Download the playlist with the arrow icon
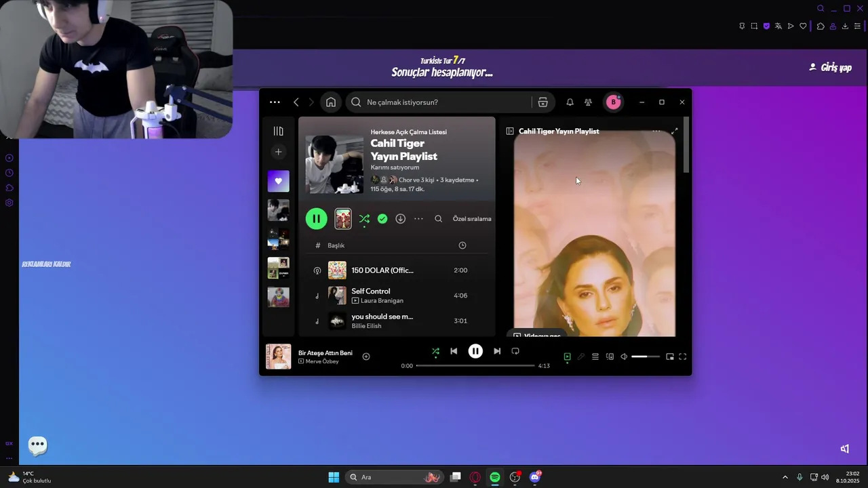The width and height of the screenshot is (868, 488). coord(401,219)
